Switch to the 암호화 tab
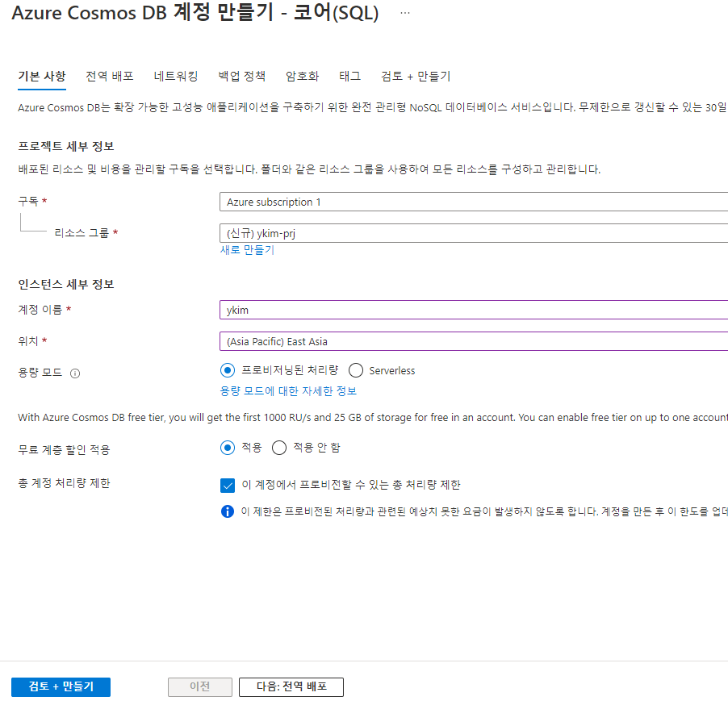This screenshot has height=705, width=728. tap(302, 76)
